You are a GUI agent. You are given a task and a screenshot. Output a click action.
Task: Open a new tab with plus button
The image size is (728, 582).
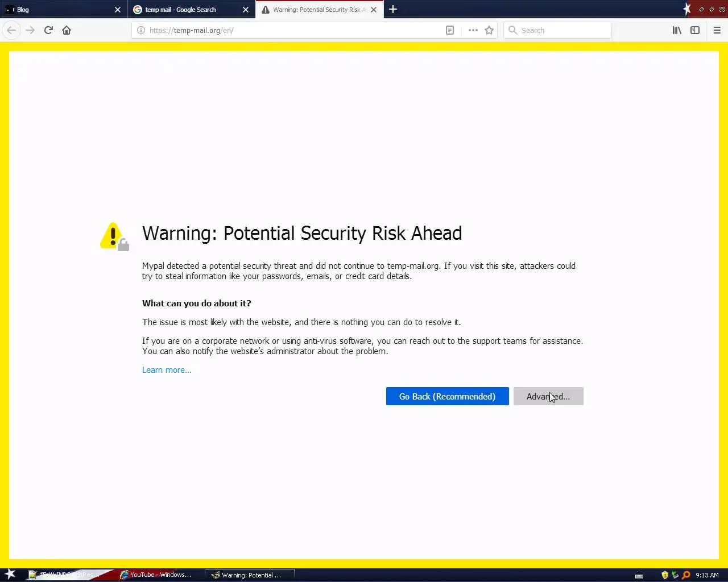click(393, 9)
